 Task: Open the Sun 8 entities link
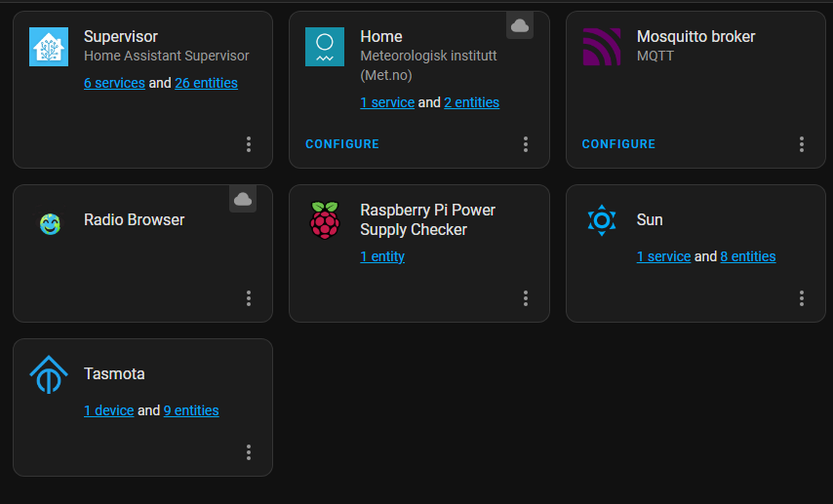point(748,256)
